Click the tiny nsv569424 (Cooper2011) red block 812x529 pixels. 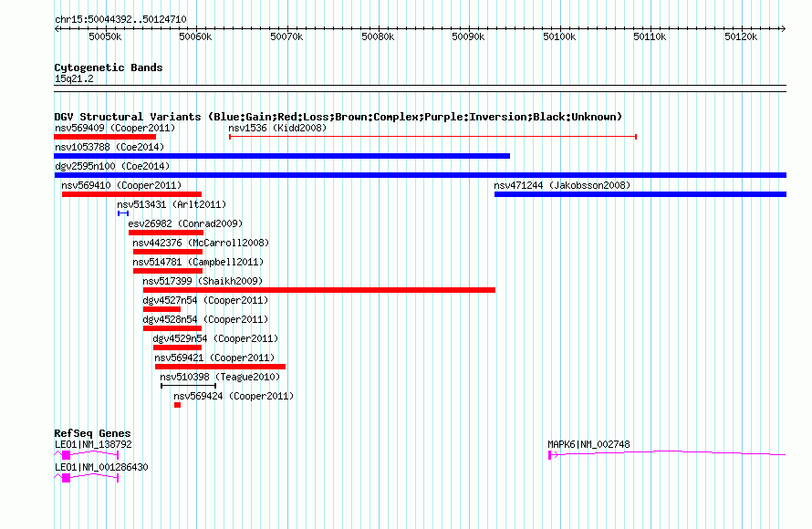point(178,405)
